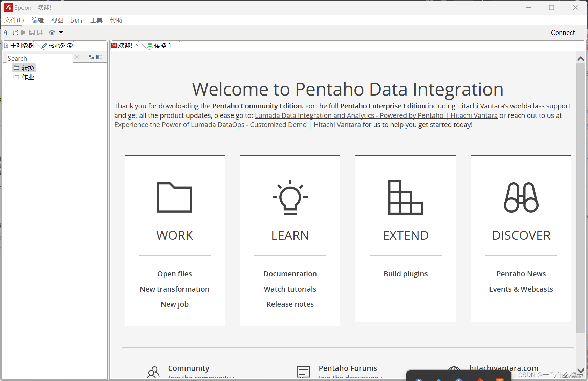Switch to the 核心对象 tab
The width and height of the screenshot is (588, 381).
coord(58,45)
